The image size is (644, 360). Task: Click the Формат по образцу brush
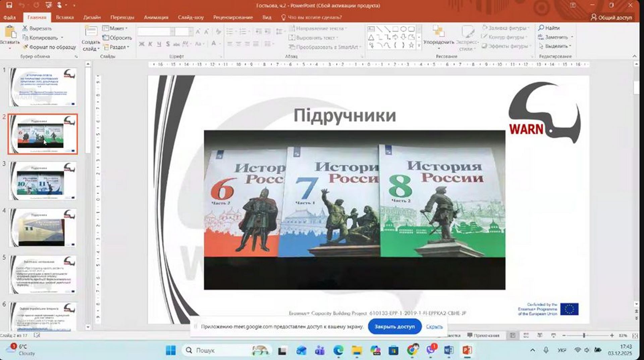[25, 47]
